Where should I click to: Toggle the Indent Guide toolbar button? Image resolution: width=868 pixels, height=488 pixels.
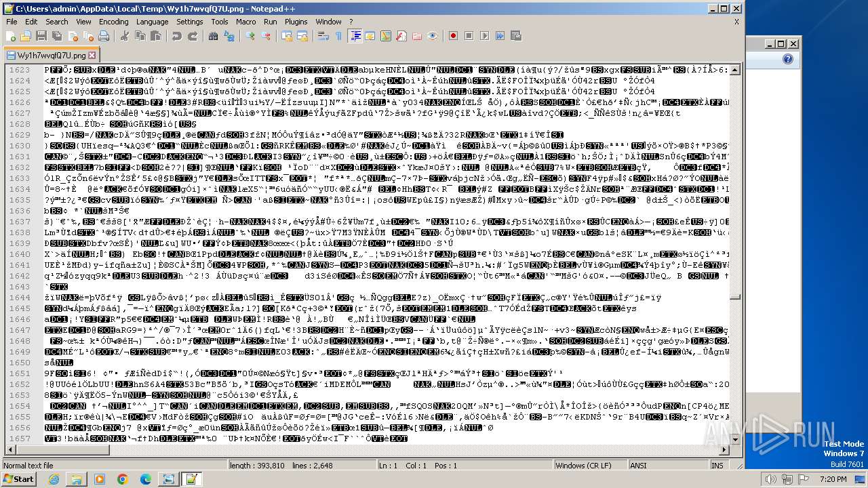(x=355, y=36)
